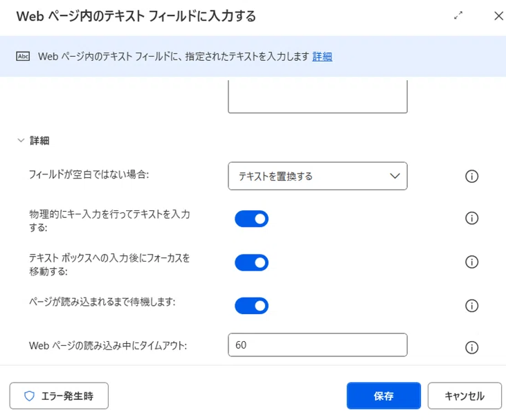Show info for フィールドが空白ではない場合

471,176
